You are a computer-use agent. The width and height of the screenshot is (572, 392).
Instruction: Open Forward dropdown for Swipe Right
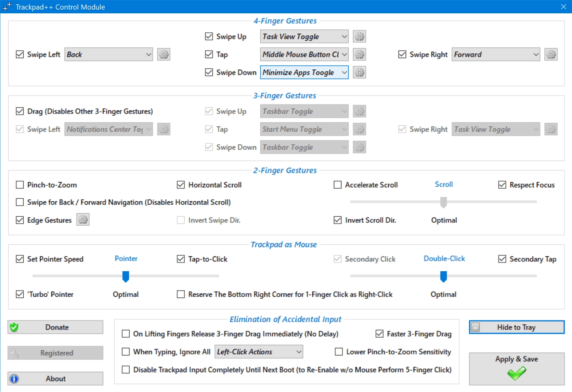496,54
